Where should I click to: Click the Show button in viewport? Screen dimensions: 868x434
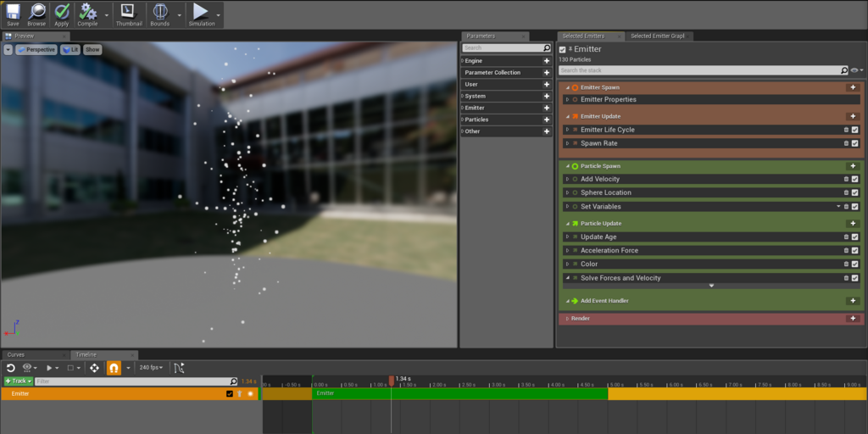click(x=92, y=50)
